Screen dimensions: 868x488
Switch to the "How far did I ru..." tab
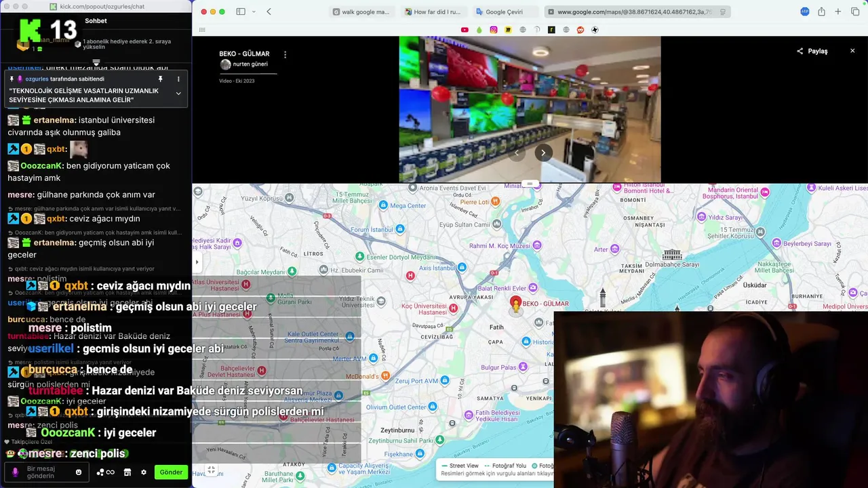click(x=433, y=12)
